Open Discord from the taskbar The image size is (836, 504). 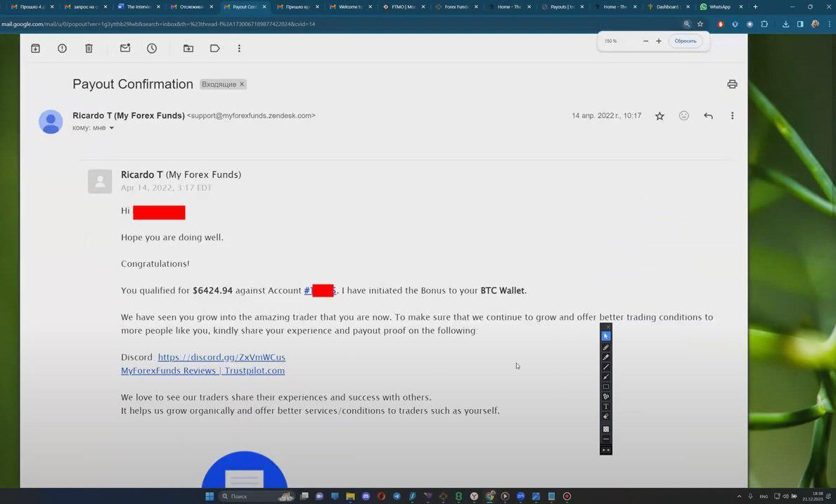[x=366, y=496]
